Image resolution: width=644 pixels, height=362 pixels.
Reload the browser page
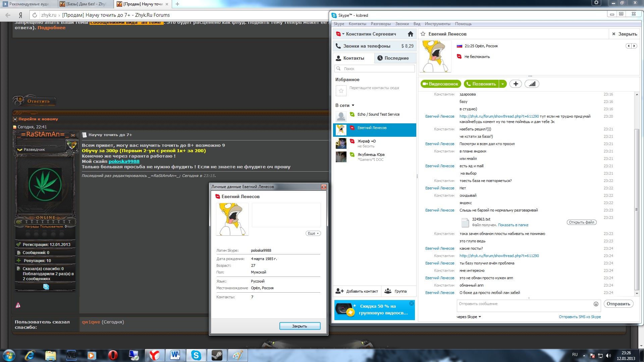(34, 15)
